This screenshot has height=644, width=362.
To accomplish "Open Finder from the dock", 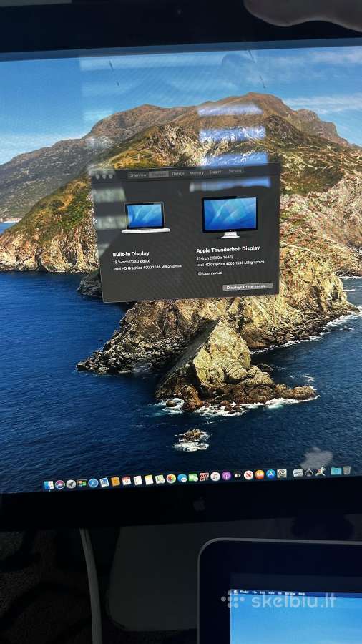I will pos(49,485).
